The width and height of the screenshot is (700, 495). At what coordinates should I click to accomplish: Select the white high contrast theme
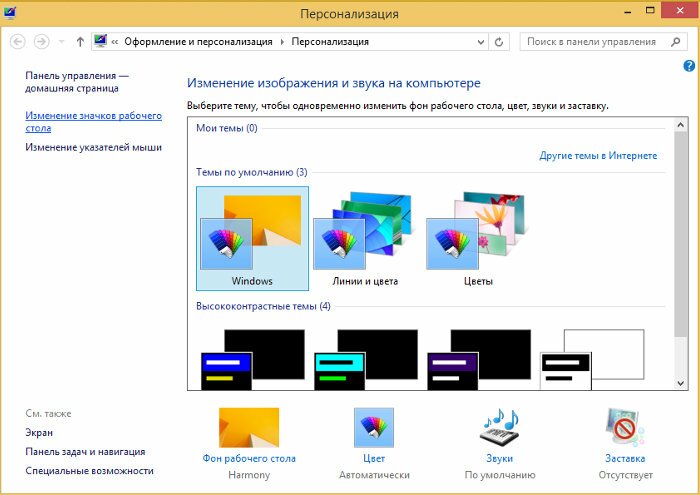tap(592, 359)
